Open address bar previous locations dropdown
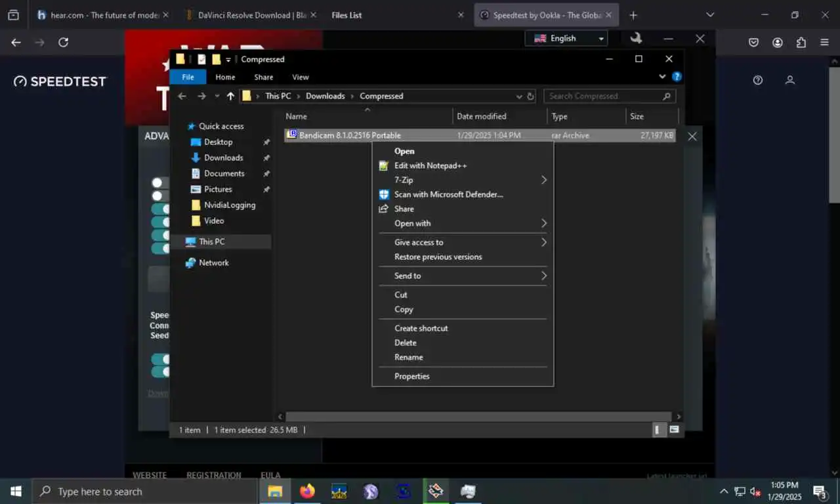 (519, 96)
